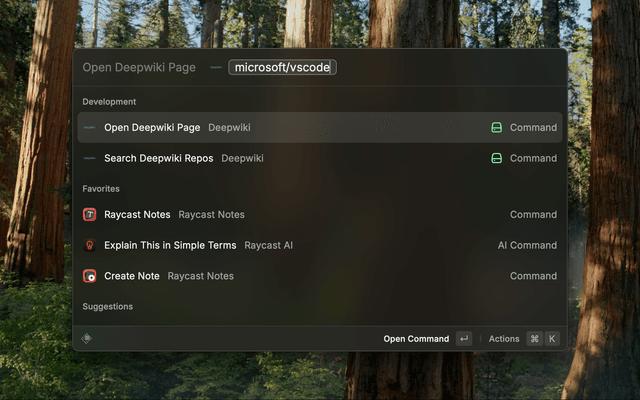Viewport: 640px width, 400px height.
Task: Select the Search Deepwiki Repos command
Action: click(320, 158)
